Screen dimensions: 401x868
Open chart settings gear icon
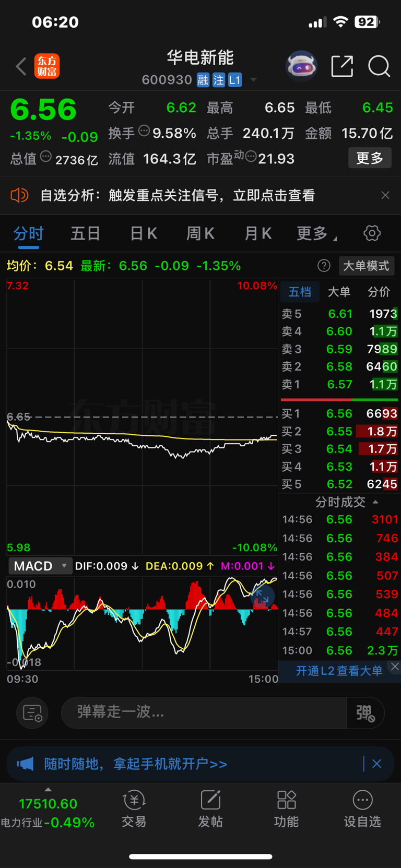372,233
